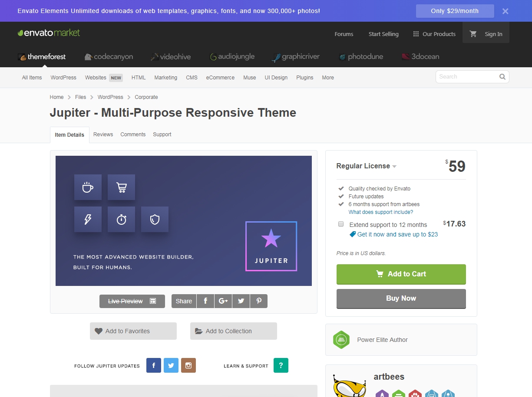Click the Only $29/month button

pos(455,11)
